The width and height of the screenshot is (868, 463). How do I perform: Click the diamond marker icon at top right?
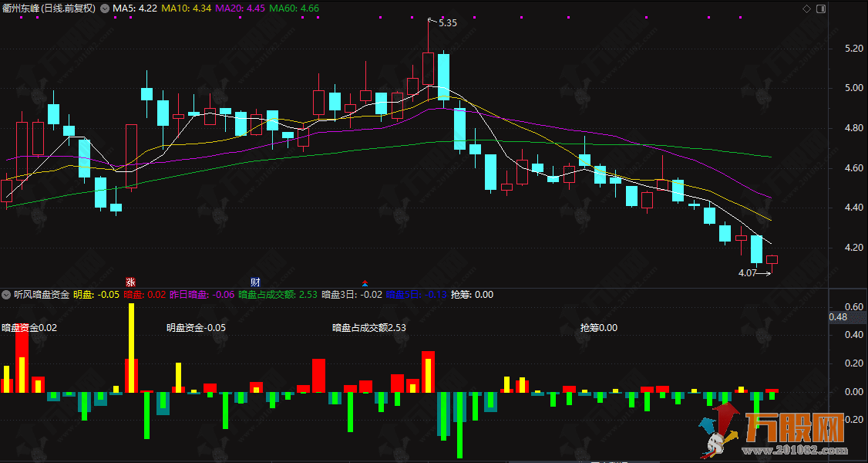point(806,8)
